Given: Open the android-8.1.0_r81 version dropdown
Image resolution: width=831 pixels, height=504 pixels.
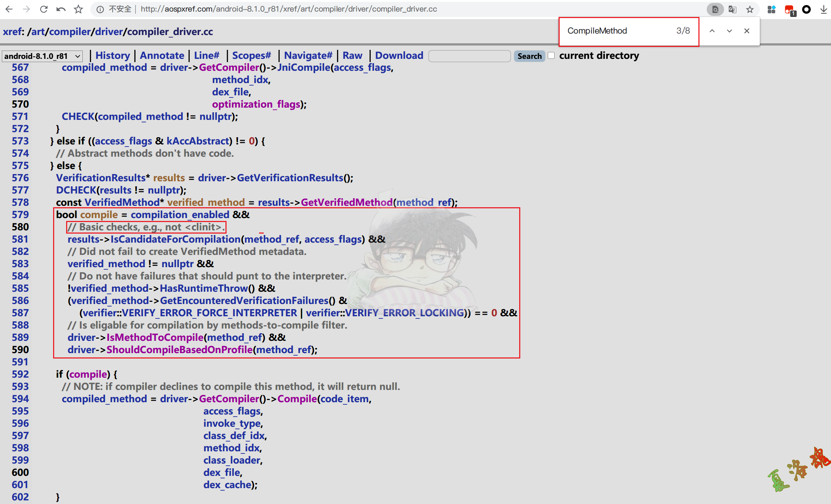Looking at the screenshot, I should click(42, 56).
